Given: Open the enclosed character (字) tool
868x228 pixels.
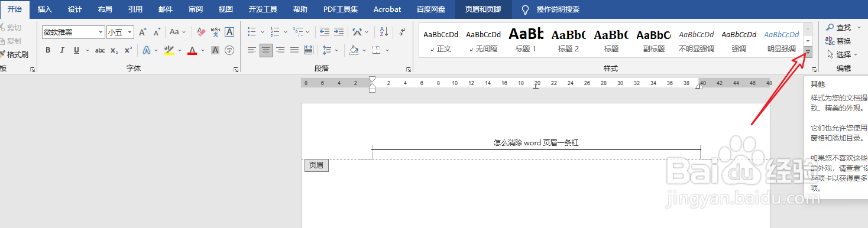Looking at the screenshot, I should [x=229, y=50].
